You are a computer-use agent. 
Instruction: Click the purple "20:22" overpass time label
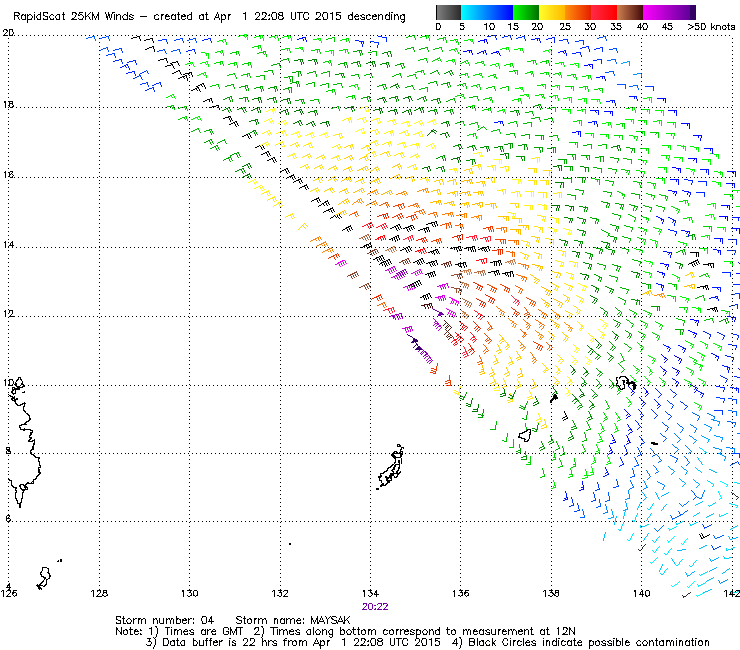375,607
